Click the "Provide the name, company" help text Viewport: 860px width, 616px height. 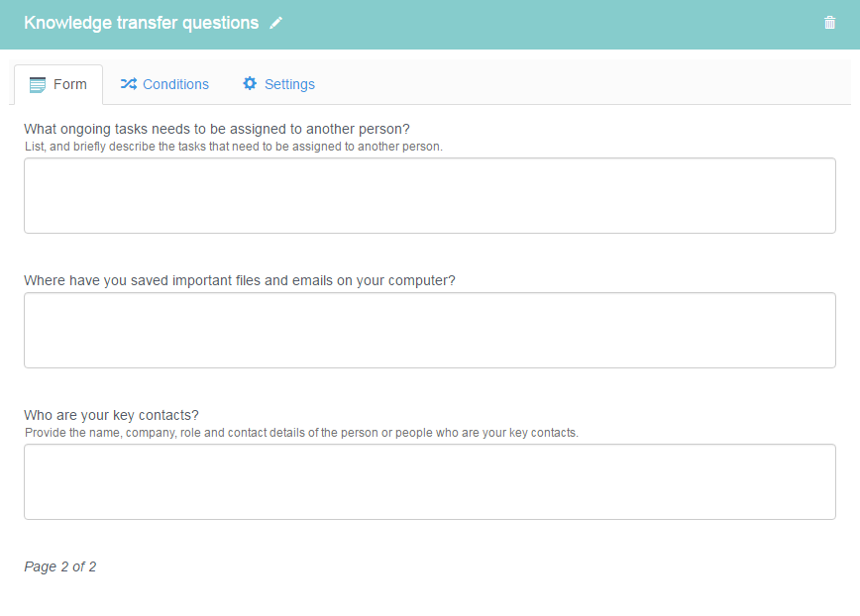click(x=301, y=433)
